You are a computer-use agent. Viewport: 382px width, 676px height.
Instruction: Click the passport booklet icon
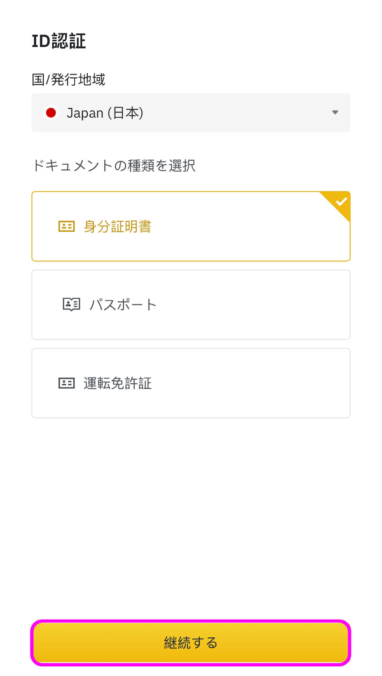(72, 305)
